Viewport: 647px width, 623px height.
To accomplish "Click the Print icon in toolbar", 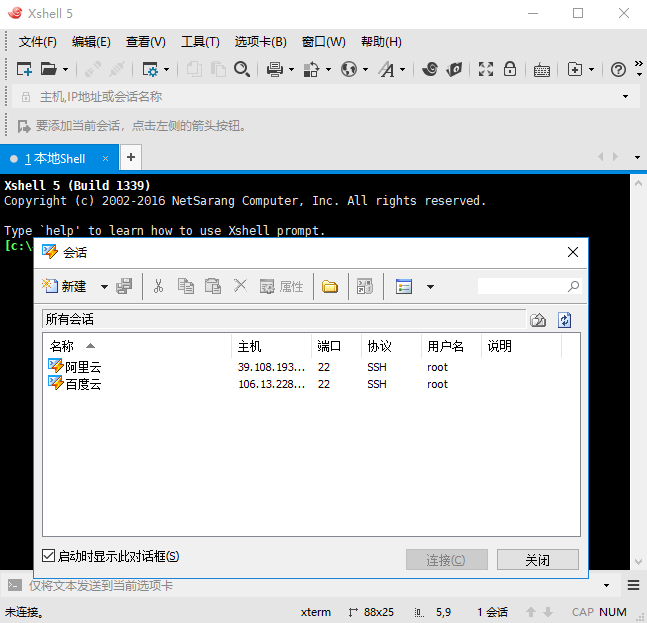I will click(x=274, y=69).
